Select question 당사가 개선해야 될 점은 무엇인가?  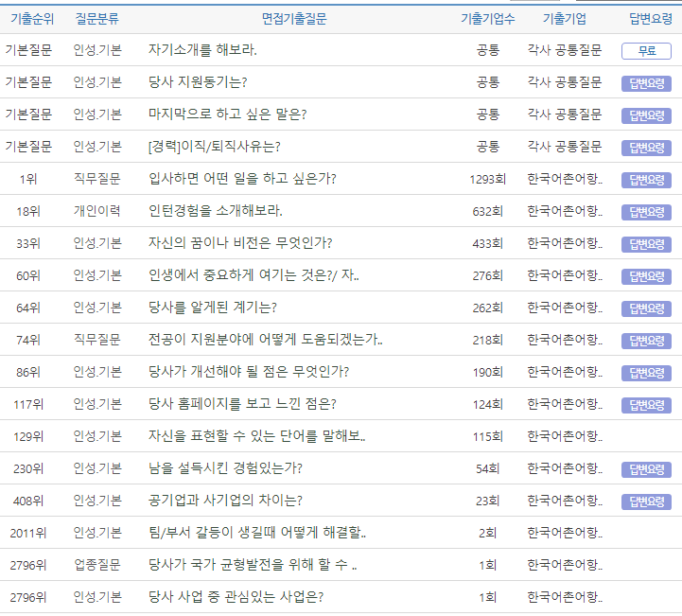249,372
